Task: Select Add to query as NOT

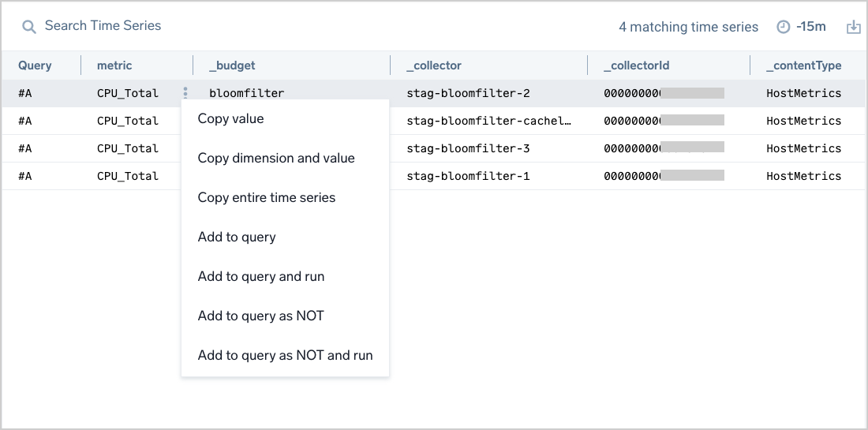Action: [260, 316]
